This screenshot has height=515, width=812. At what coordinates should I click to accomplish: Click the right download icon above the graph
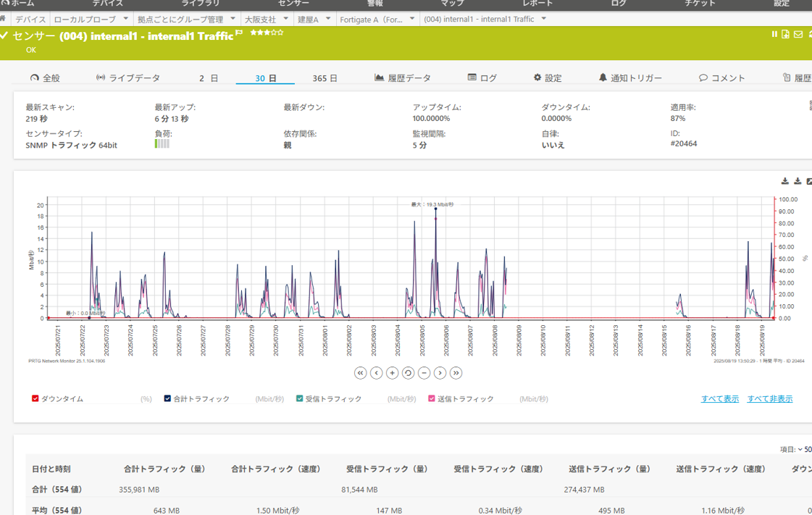click(798, 181)
